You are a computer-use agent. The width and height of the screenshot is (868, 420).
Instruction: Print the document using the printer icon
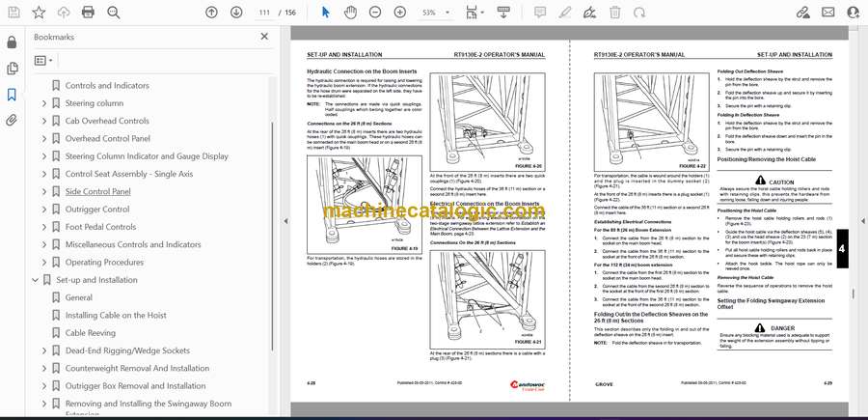tap(88, 13)
